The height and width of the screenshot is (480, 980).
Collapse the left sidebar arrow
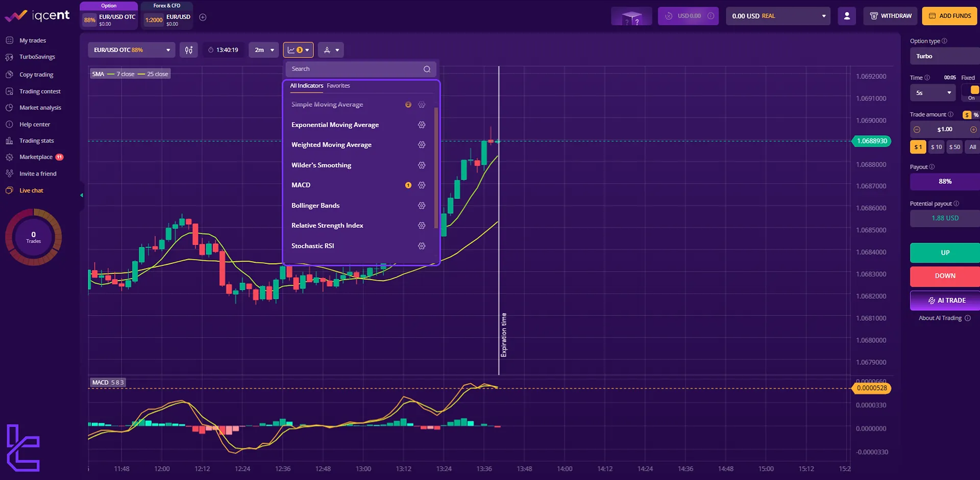point(82,195)
